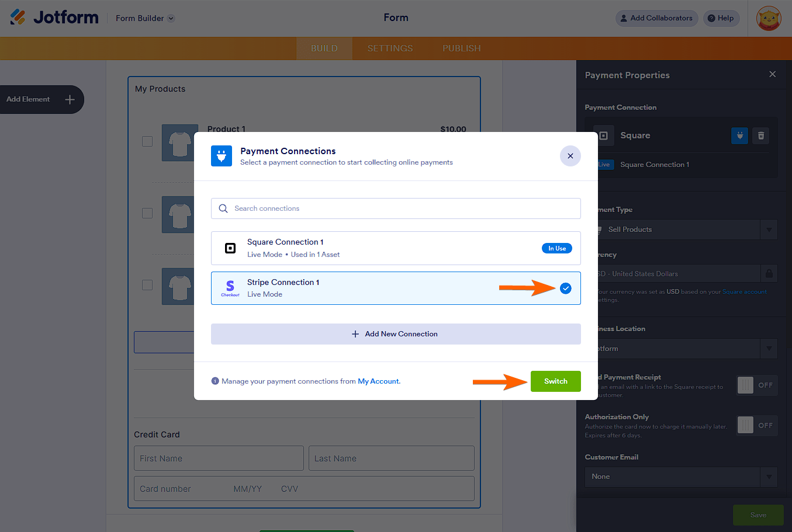Focus the Search connections field
The width and height of the screenshot is (792, 532).
pos(396,208)
